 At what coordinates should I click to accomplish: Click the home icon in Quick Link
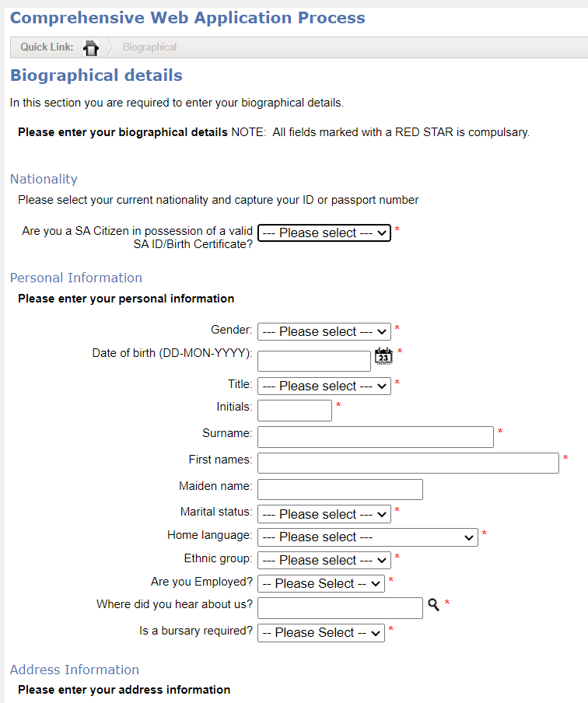(91, 47)
